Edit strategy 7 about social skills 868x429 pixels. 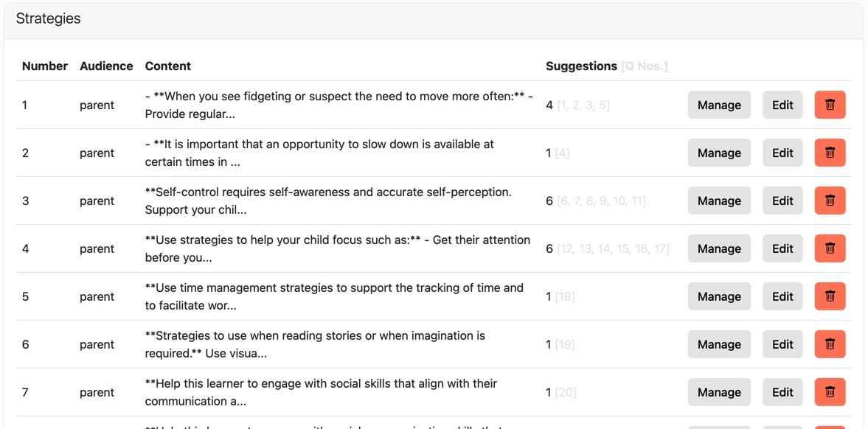click(782, 392)
